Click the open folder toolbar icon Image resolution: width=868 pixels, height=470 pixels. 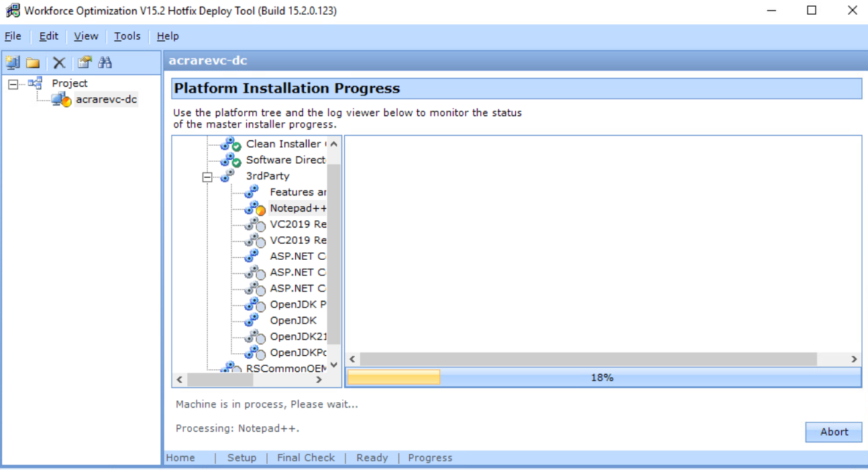(33, 62)
